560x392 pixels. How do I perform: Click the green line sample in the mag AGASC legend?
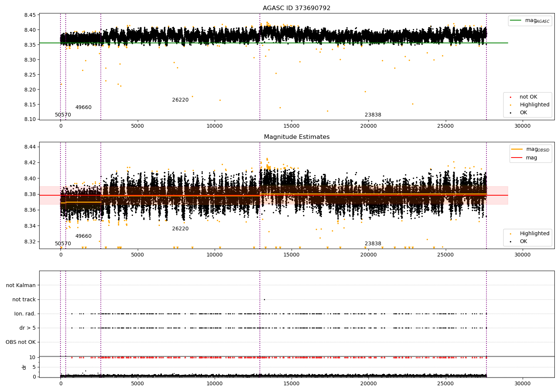coord(516,21)
